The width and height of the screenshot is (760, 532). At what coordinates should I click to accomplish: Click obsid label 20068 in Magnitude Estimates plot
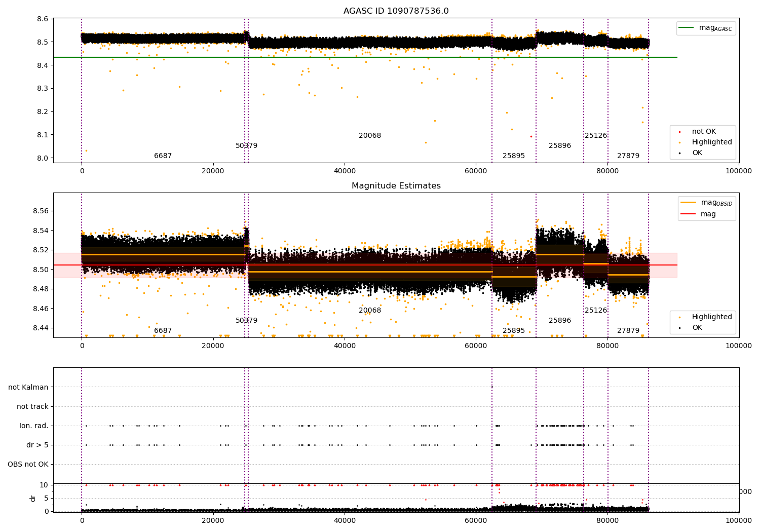pos(370,311)
